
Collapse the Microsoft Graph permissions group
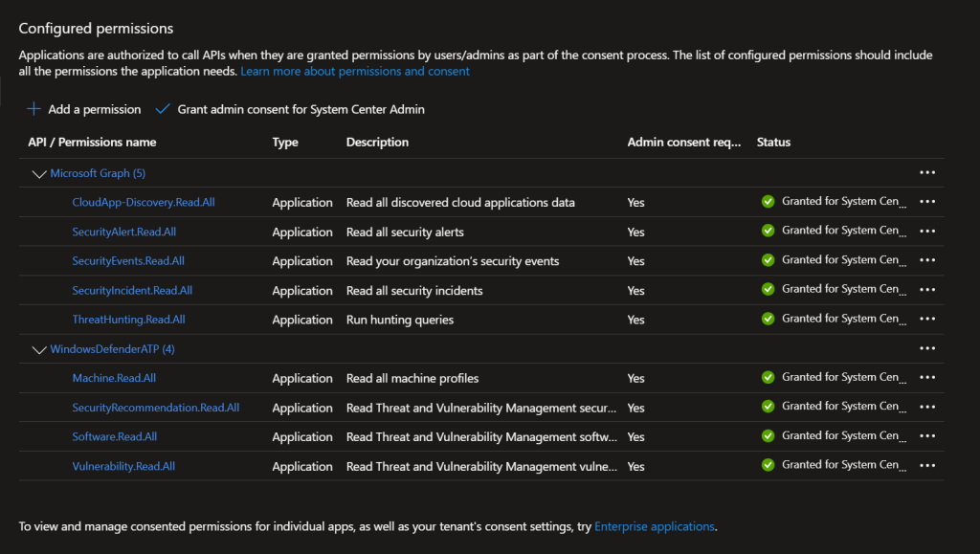click(39, 174)
